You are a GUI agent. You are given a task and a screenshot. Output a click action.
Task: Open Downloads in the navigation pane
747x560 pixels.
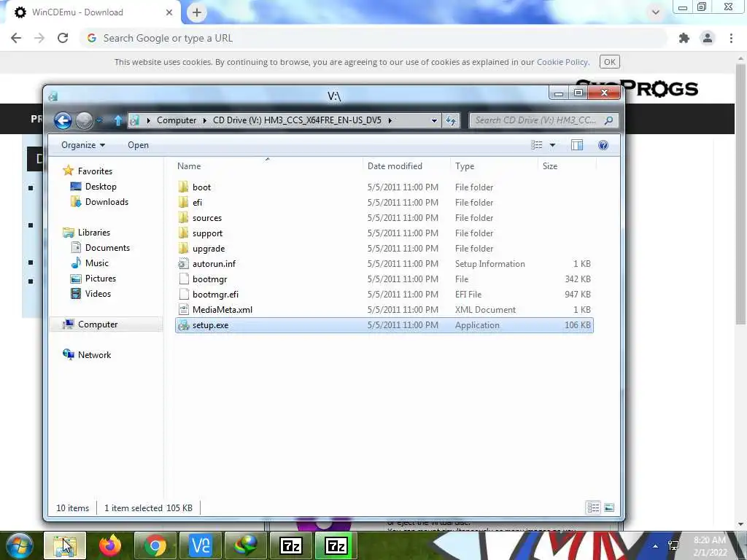click(107, 202)
